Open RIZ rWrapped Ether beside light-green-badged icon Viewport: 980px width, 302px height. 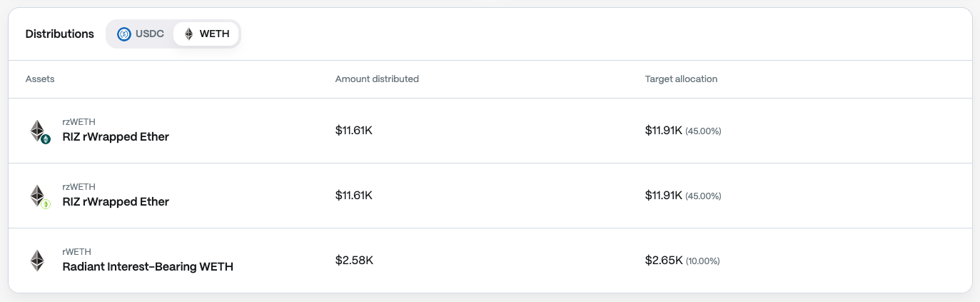coord(116,202)
